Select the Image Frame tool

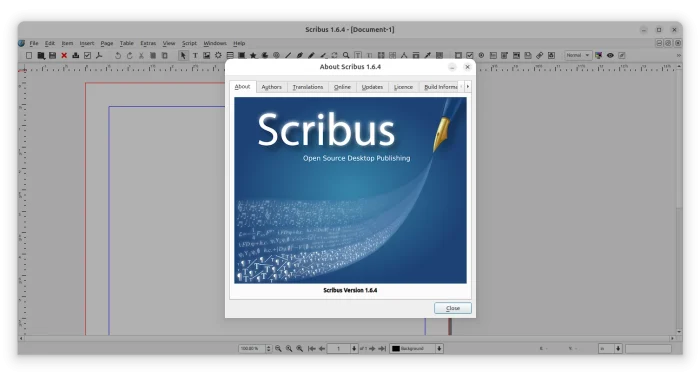click(x=207, y=55)
